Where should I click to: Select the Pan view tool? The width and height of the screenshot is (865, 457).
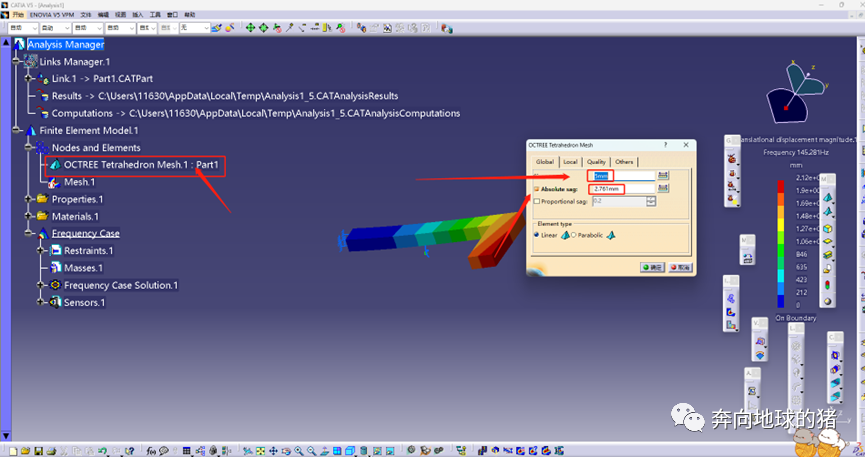click(x=273, y=451)
